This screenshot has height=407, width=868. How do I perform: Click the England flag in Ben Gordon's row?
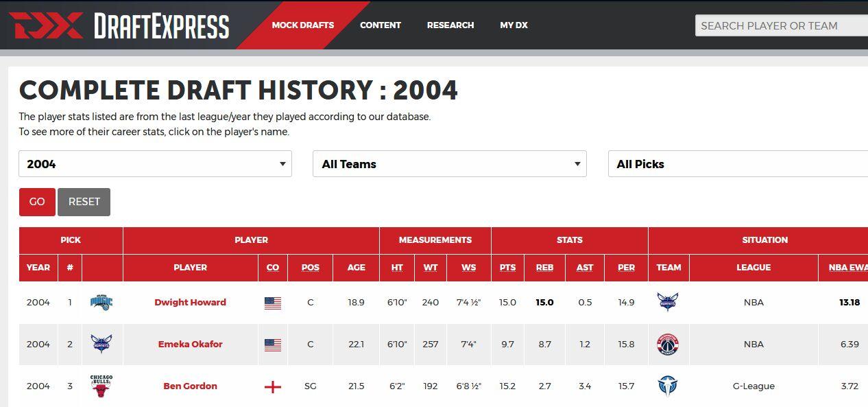(x=273, y=386)
